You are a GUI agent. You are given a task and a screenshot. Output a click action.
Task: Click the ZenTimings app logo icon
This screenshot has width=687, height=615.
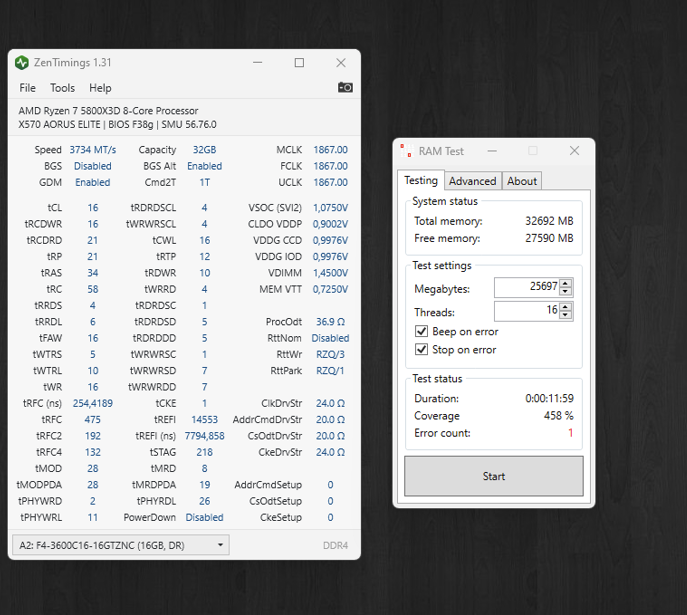click(21, 63)
